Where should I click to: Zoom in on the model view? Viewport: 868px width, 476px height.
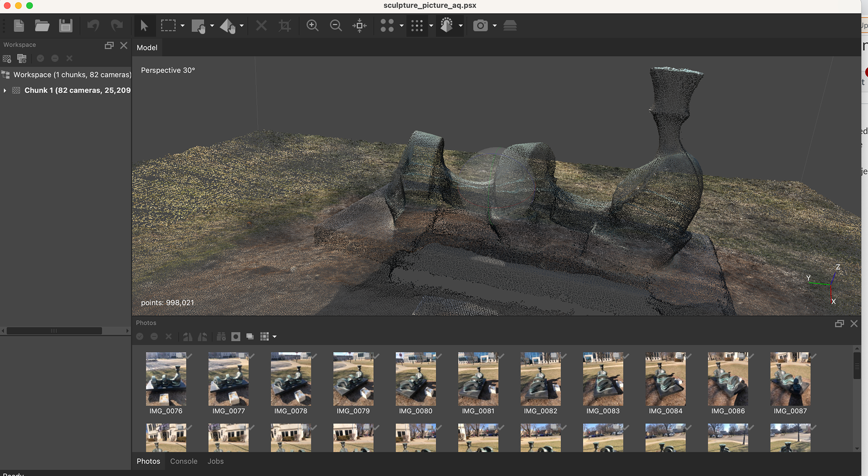312,26
